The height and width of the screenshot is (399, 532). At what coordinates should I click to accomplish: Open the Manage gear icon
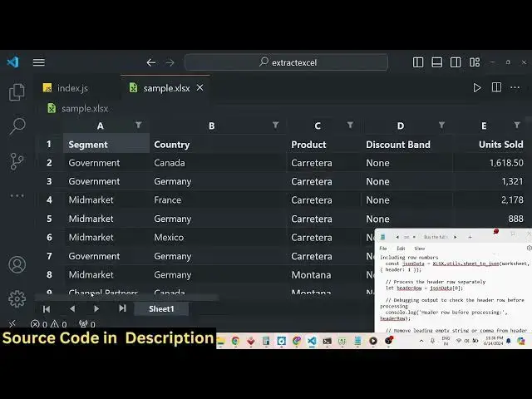(17, 299)
